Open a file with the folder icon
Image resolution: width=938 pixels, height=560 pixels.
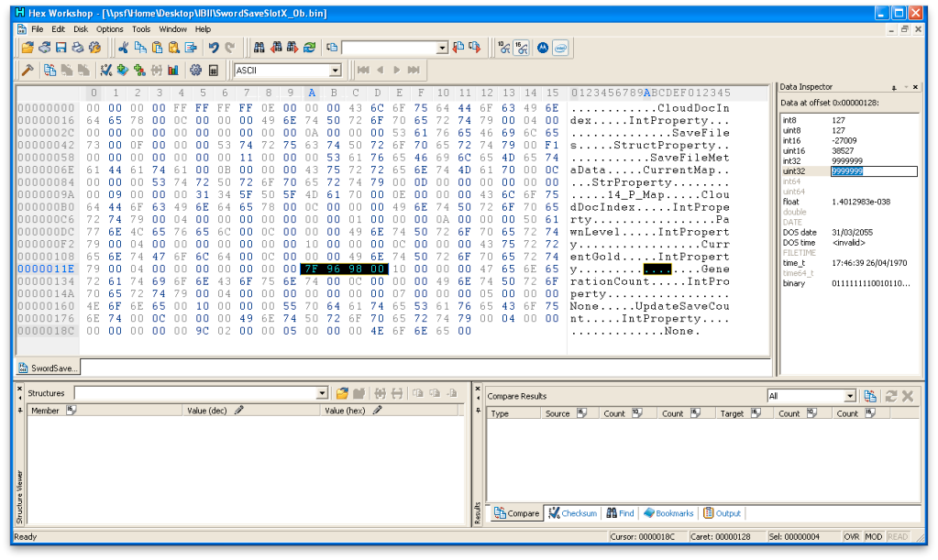(x=28, y=48)
